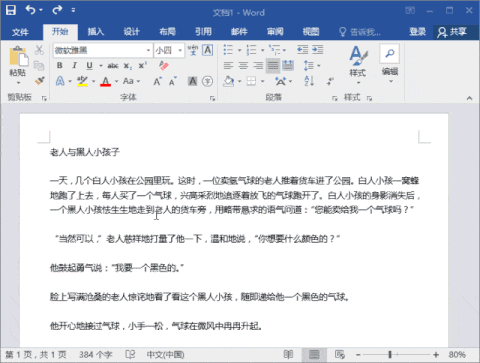Move the zoom slider handle

pos(390,354)
